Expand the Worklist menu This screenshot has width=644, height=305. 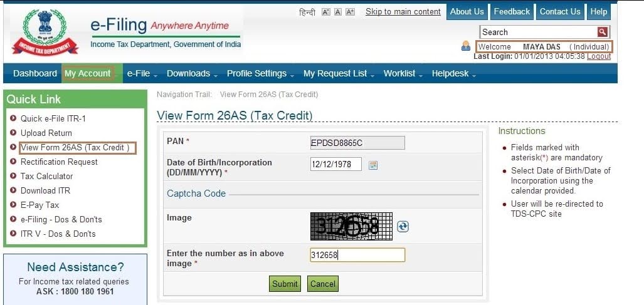click(403, 74)
